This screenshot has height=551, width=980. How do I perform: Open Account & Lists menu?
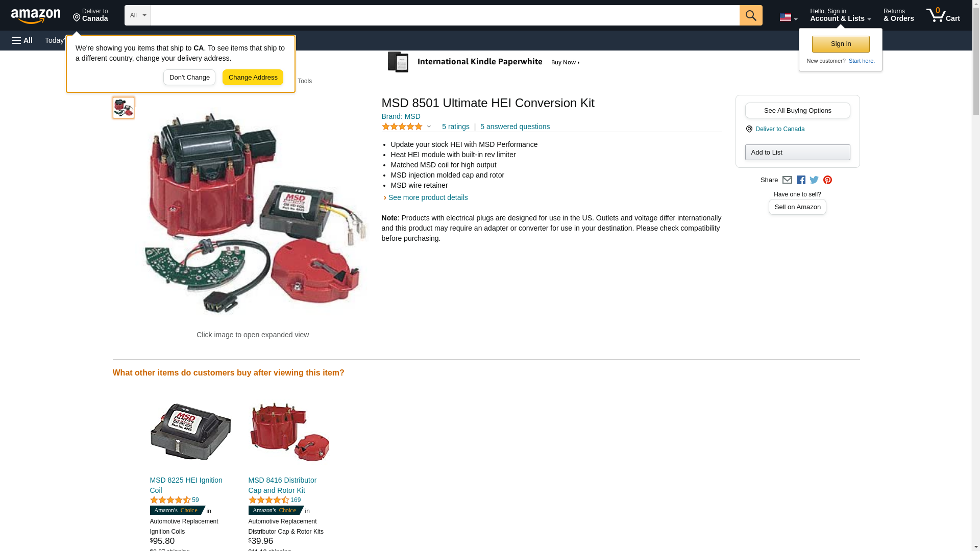(x=840, y=15)
